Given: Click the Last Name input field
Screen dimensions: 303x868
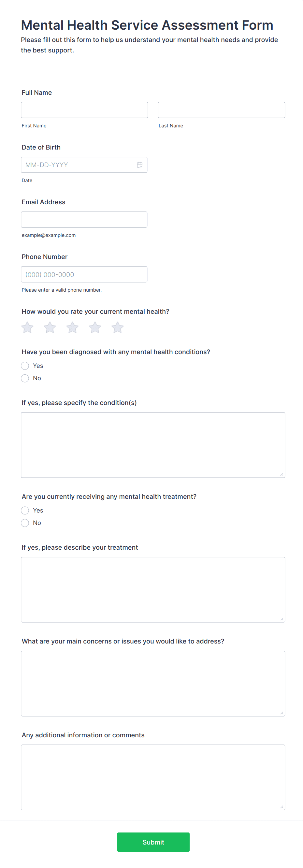Looking at the screenshot, I should [221, 109].
